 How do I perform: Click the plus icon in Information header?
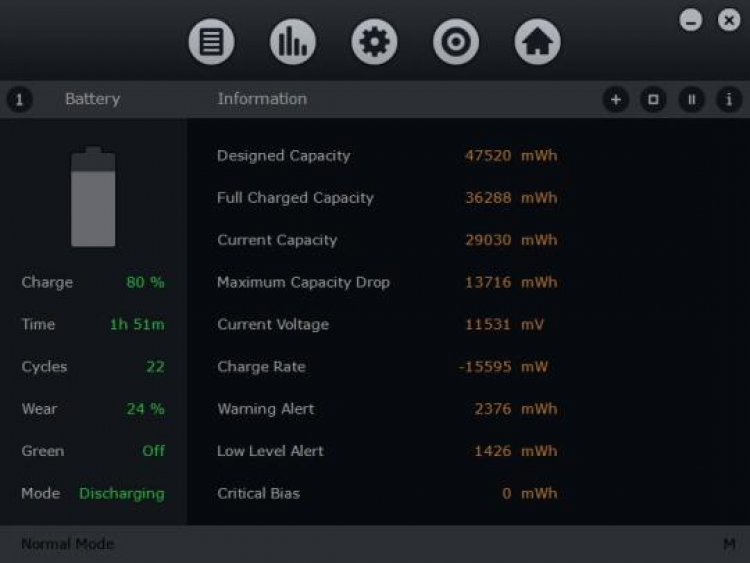[x=616, y=99]
